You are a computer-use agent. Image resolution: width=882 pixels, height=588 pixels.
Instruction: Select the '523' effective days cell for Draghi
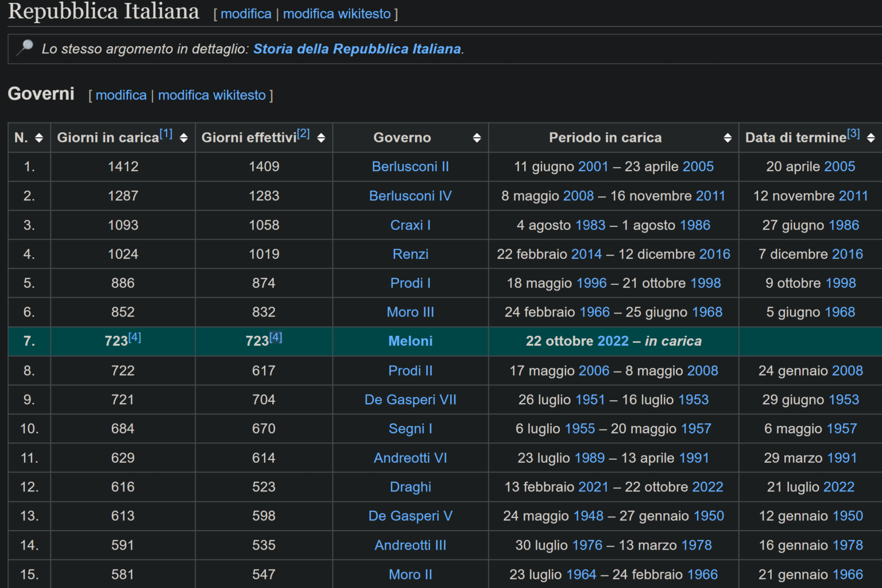[x=264, y=487]
